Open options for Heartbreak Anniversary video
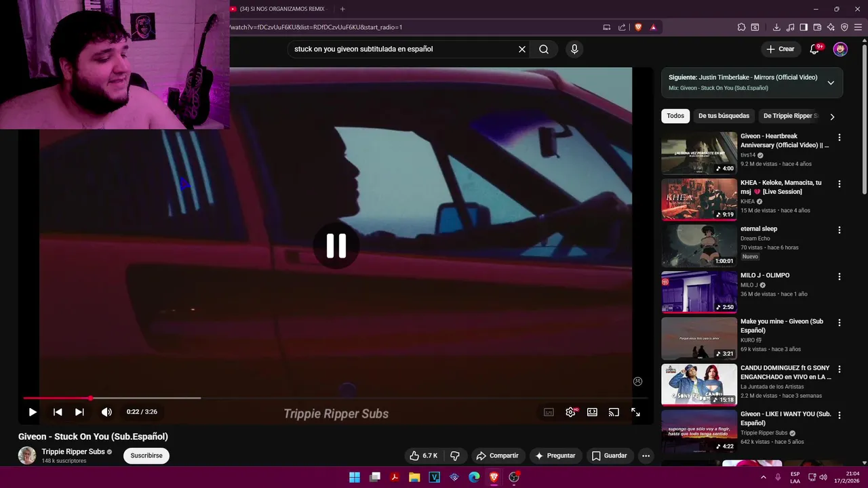Image resolution: width=868 pixels, height=488 pixels. 840,138
